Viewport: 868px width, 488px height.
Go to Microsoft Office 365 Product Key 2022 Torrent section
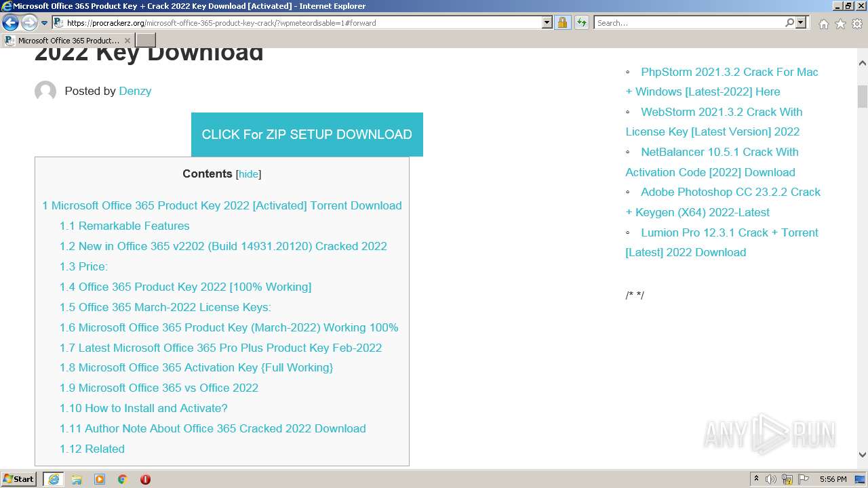click(222, 205)
